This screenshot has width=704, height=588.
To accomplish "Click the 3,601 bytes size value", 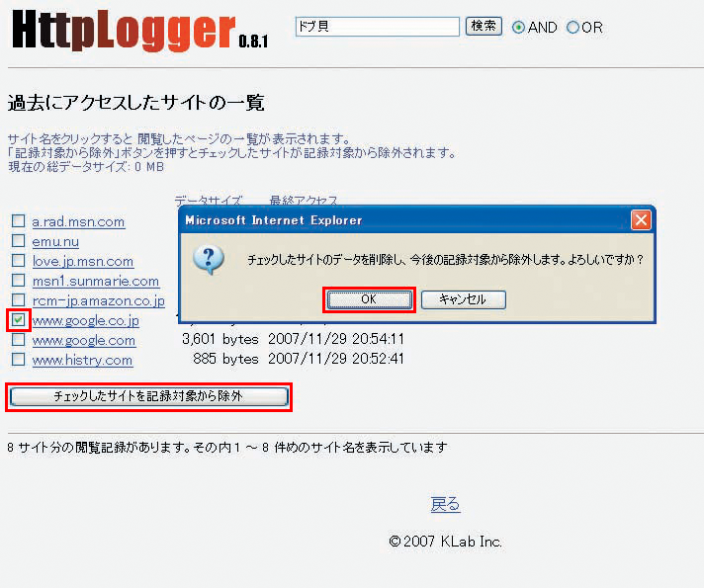I will pos(220,339).
